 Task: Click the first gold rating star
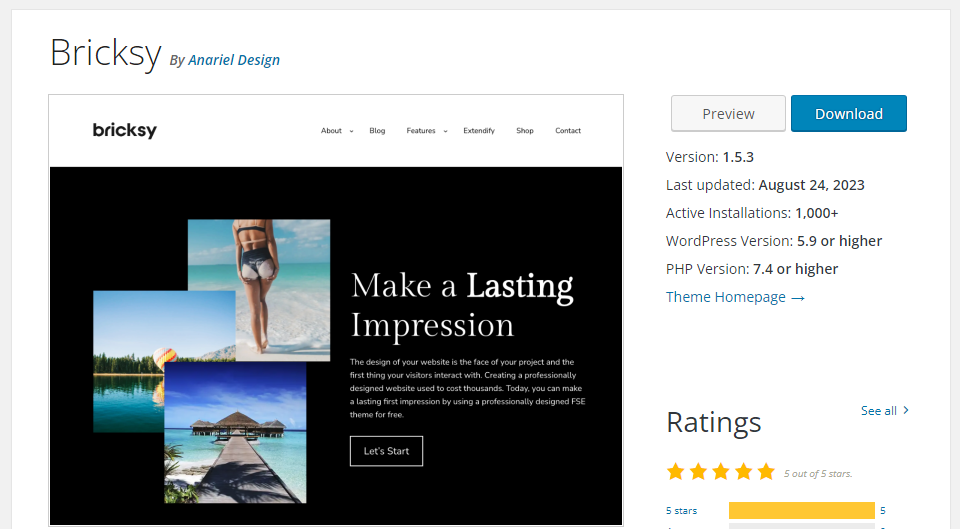point(676,471)
